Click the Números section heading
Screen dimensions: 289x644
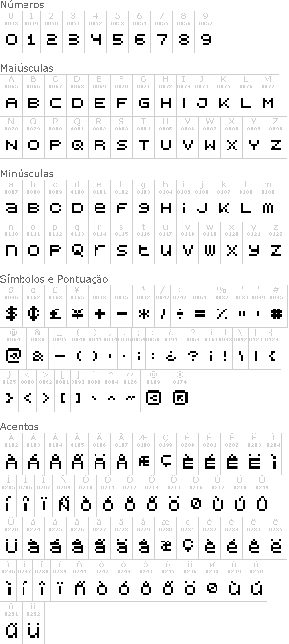coord(22,5)
